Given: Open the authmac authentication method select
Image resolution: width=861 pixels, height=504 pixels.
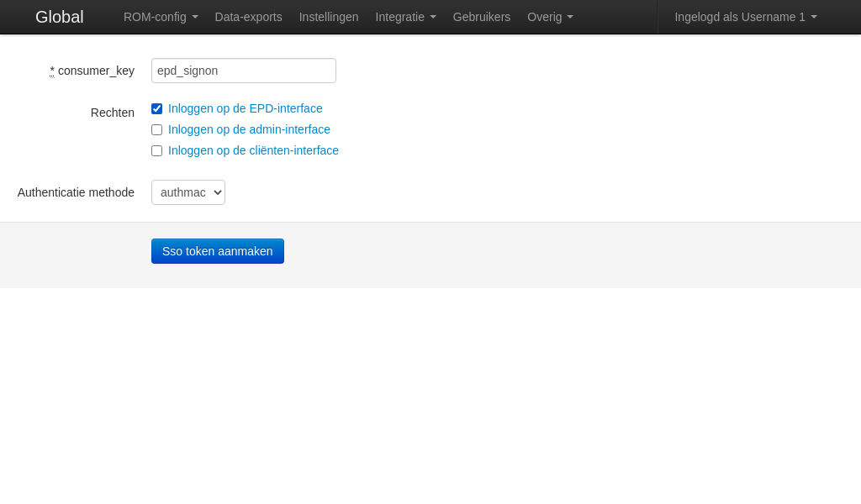Looking at the screenshot, I should coord(188,192).
